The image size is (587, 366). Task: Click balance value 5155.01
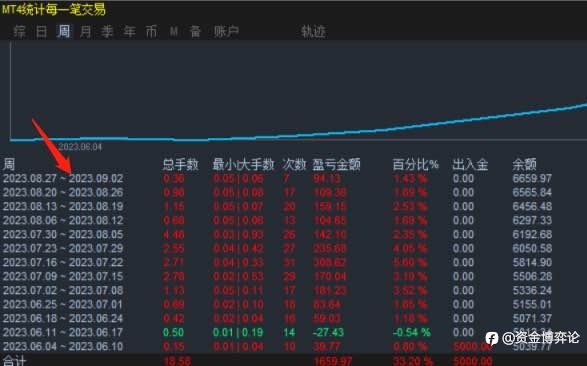click(532, 305)
